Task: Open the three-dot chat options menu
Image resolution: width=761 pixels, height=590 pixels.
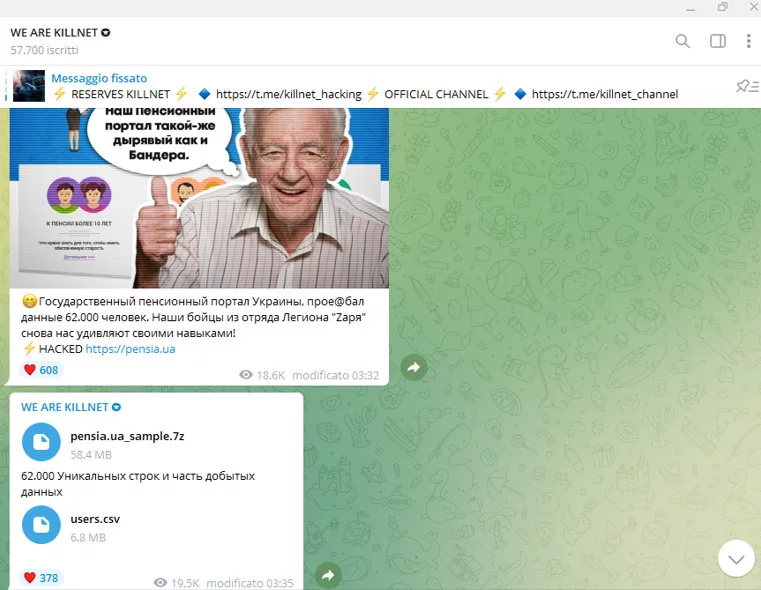Action: pos(748,41)
